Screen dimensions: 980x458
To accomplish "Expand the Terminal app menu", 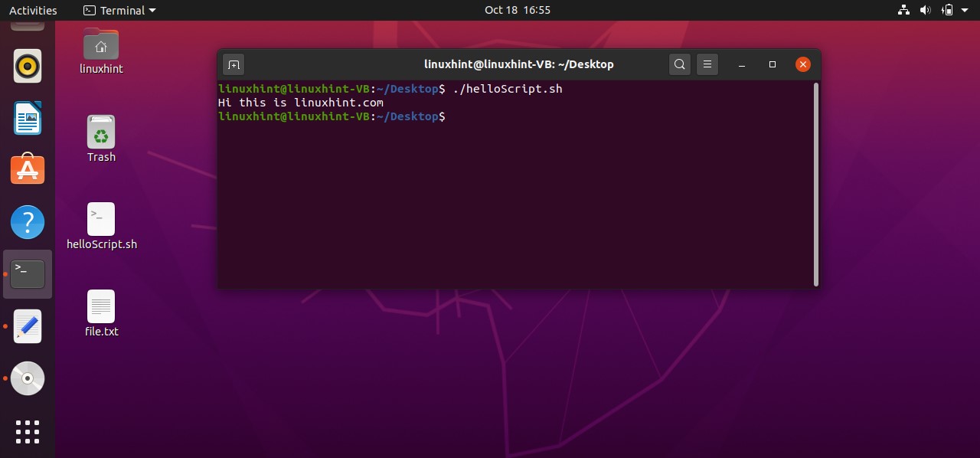I will click(119, 10).
